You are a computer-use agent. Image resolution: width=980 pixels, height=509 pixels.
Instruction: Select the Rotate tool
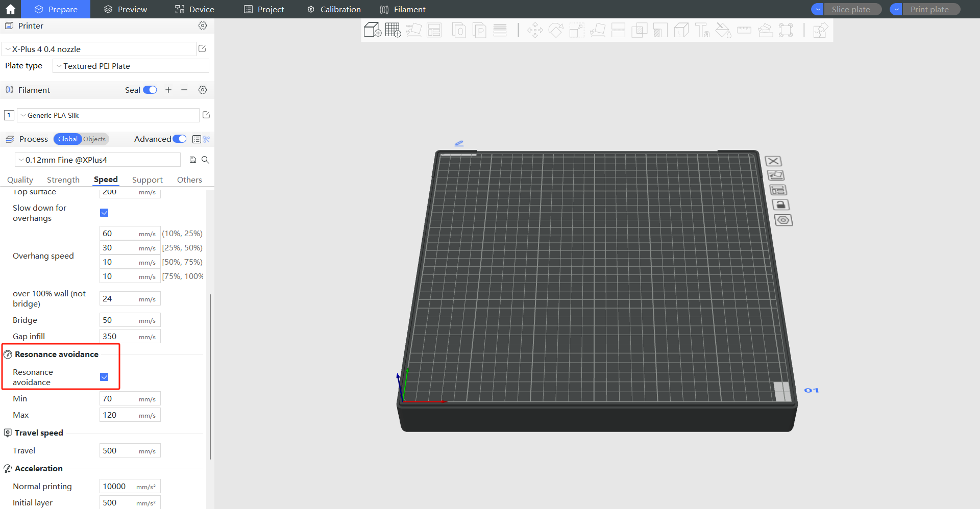click(556, 30)
